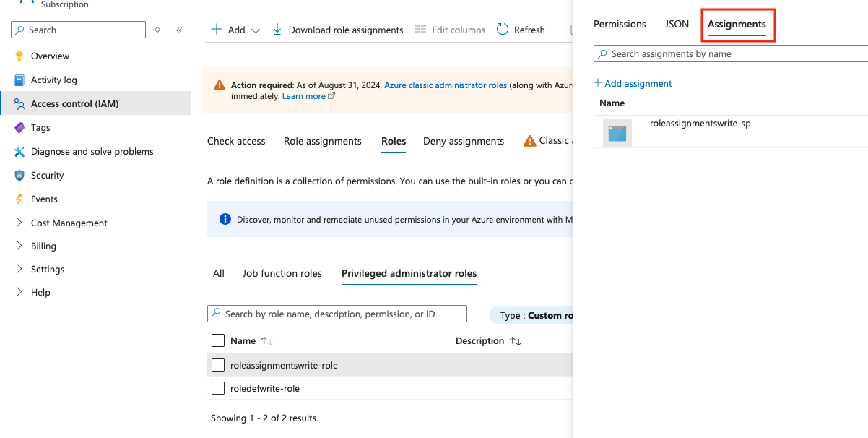Open the Type : Custom role filter
The image size is (868, 438).
click(x=531, y=315)
